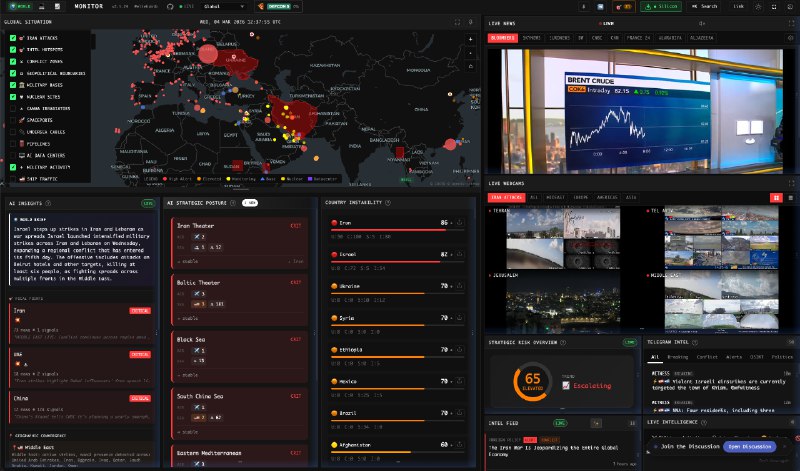Image resolution: width=800 pixels, height=471 pixels.
Task: Select the Bloomberg news channel tab
Action: (502, 38)
